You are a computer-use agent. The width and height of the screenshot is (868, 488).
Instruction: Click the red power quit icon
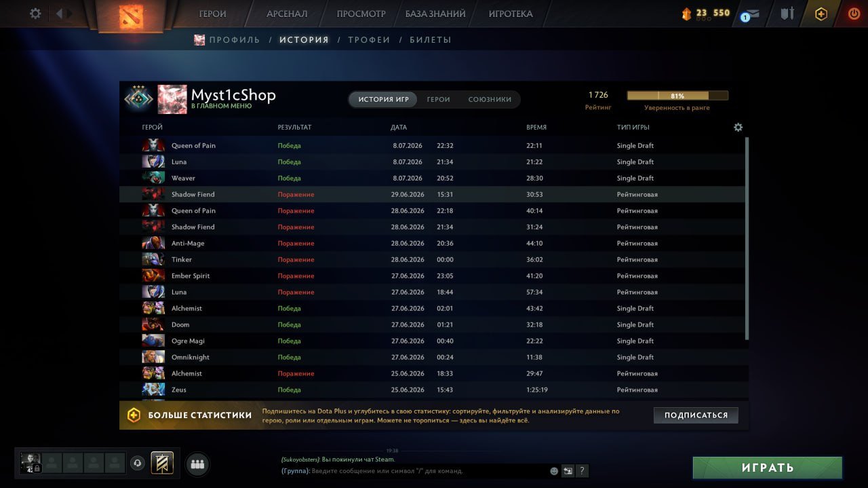coord(854,14)
